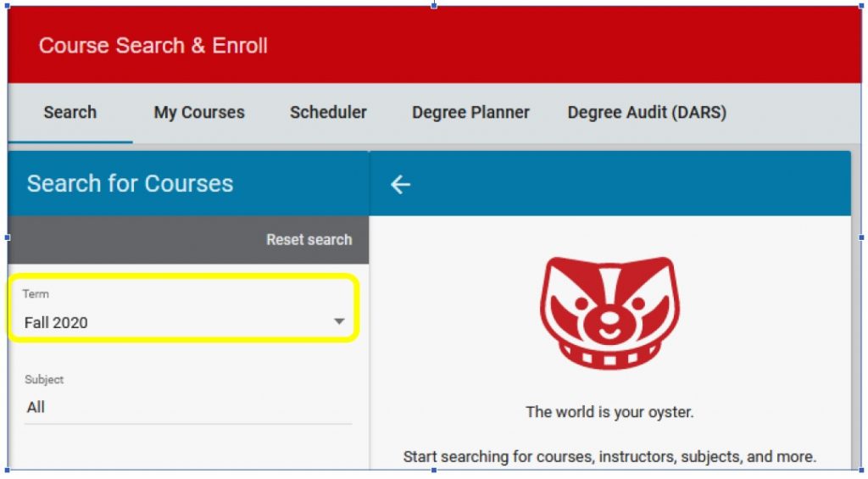Image resolution: width=868 pixels, height=479 pixels.
Task: Click the Subject field label
Action: click(44, 380)
